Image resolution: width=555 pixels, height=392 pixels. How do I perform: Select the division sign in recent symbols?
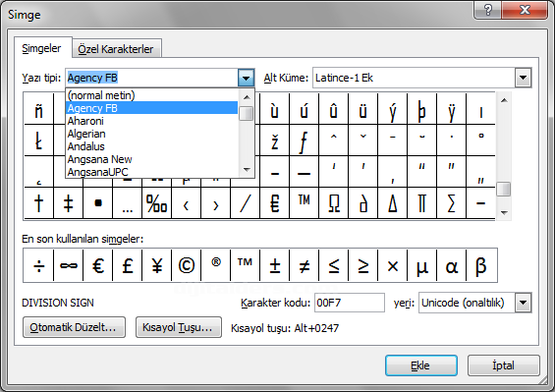tap(38, 265)
